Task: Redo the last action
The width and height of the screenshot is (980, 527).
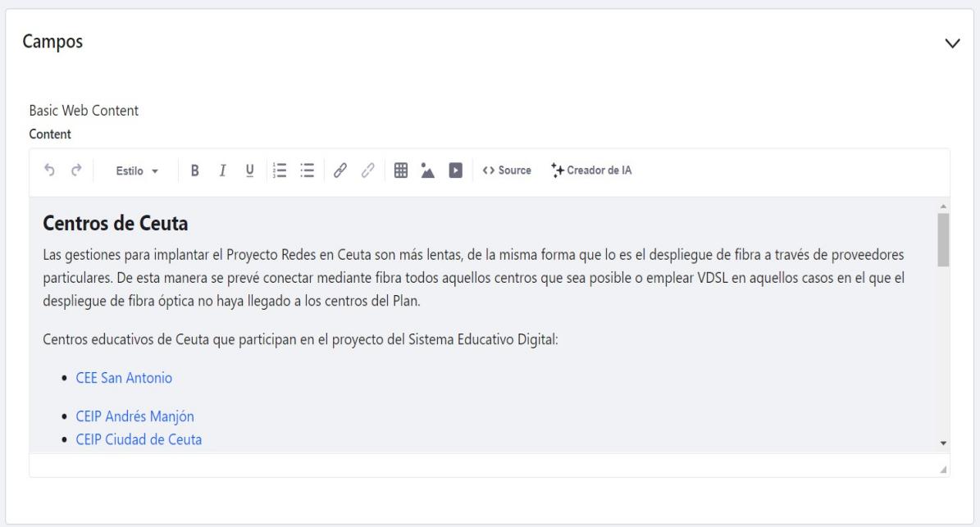Action: pyautogui.click(x=76, y=170)
